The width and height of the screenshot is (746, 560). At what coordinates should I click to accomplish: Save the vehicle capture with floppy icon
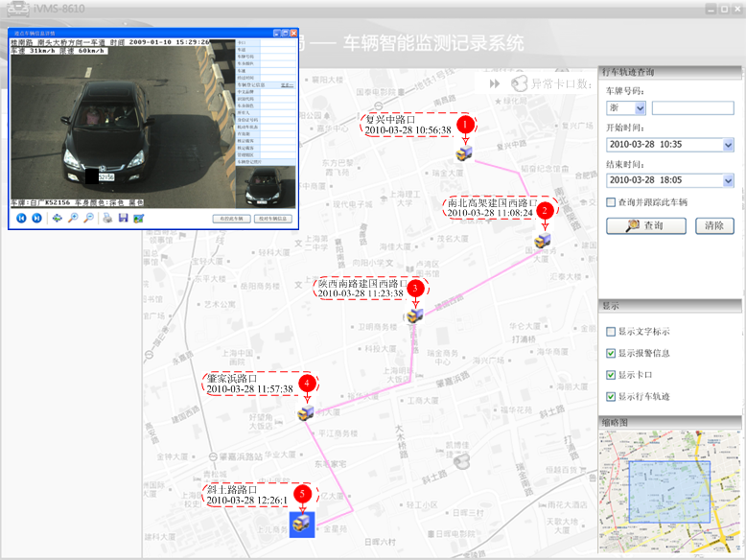pos(124,218)
